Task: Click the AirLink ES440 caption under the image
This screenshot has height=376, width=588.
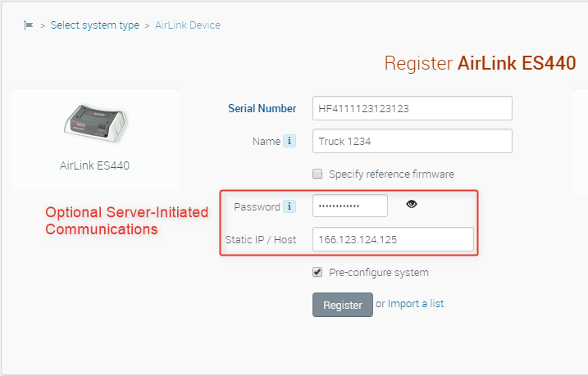Action: coord(94,165)
